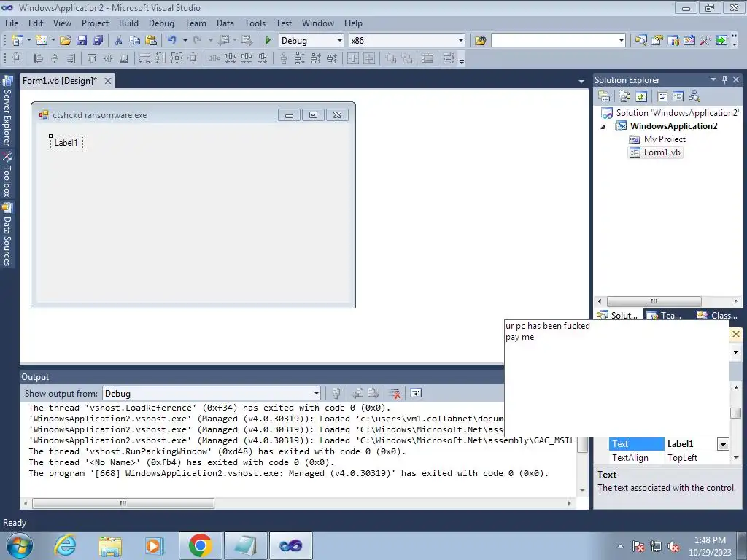
Task: Click the Paste clipboard icon
Action: tap(151, 41)
